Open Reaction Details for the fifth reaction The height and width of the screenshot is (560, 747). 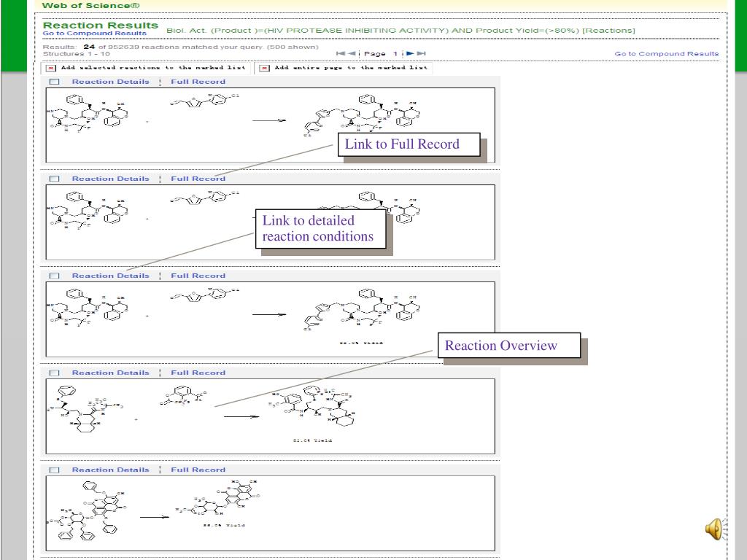(x=111, y=470)
